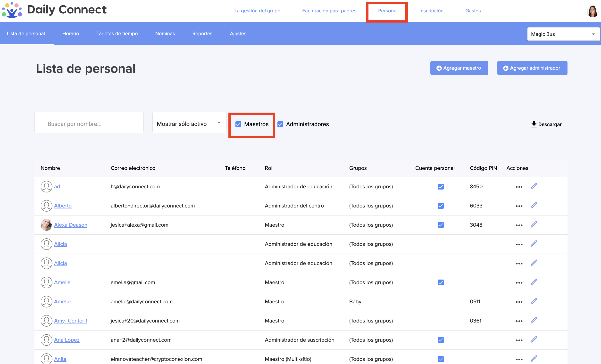The width and height of the screenshot is (601, 364).
Task: Open three-dots menu for the ad row
Action: 519,187
